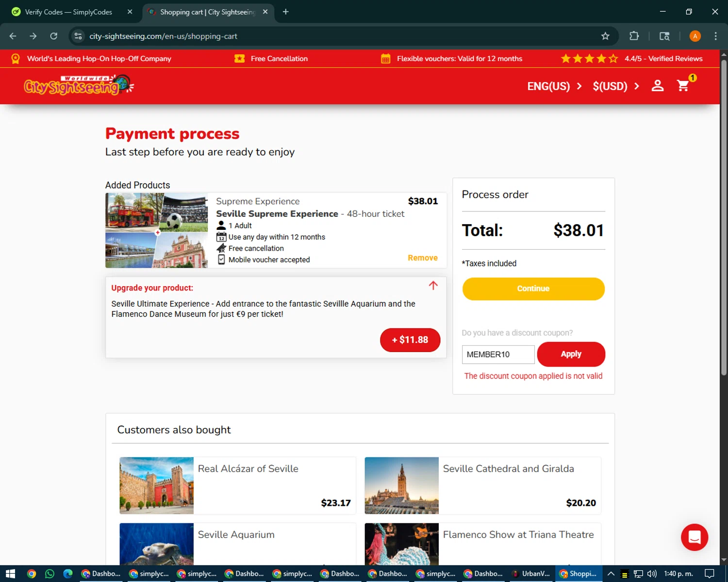Close the Verify Codes tab
Viewport: 728px width, 582px height.
(130, 12)
